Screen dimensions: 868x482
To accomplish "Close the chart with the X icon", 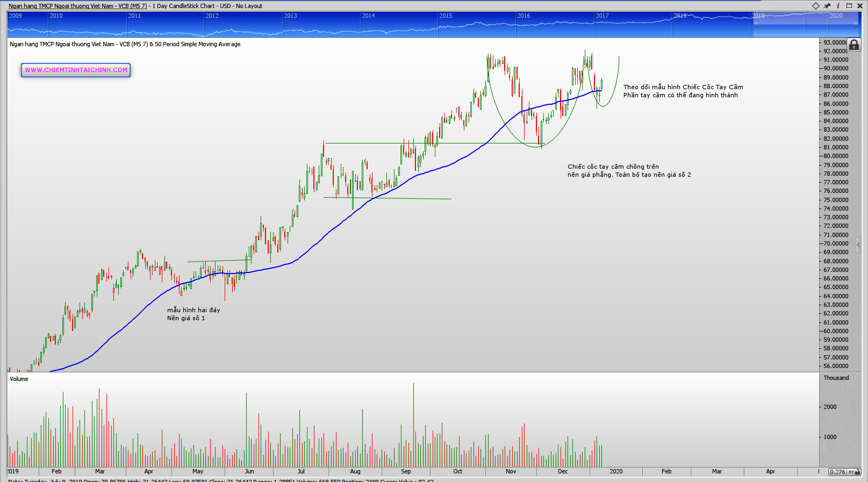I will 860,6.
